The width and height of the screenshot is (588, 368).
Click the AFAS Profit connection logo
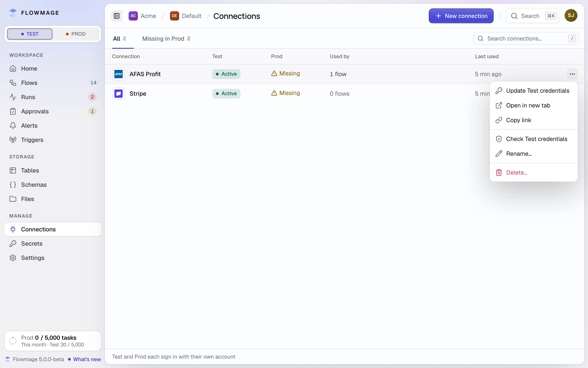click(x=119, y=74)
